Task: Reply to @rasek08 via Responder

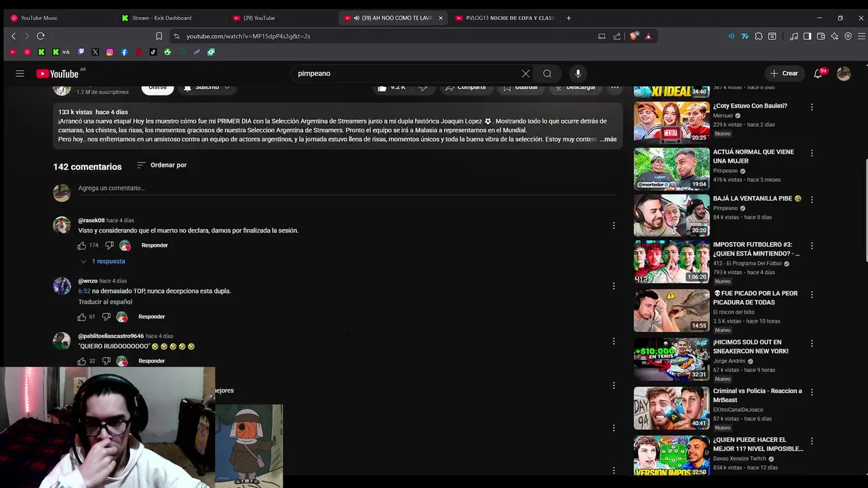Action: pyautogui.click(x=155, y=245)
